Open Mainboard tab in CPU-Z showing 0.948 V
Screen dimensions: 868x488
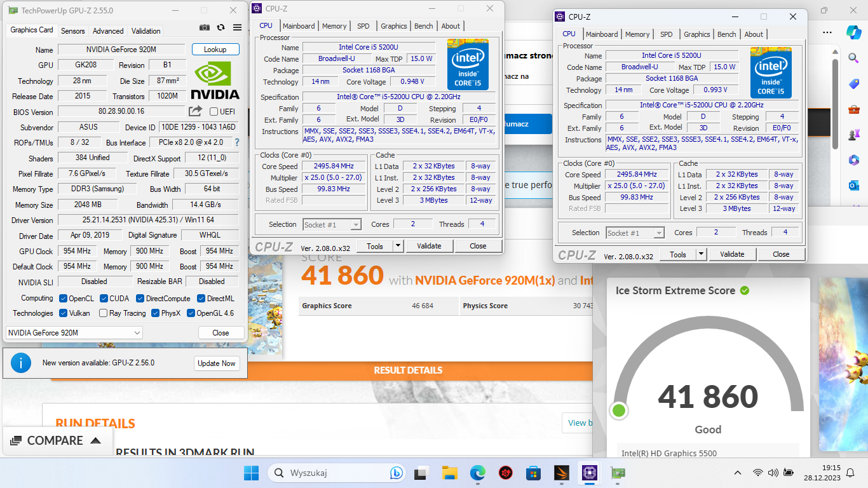click(x=299, y=26)
